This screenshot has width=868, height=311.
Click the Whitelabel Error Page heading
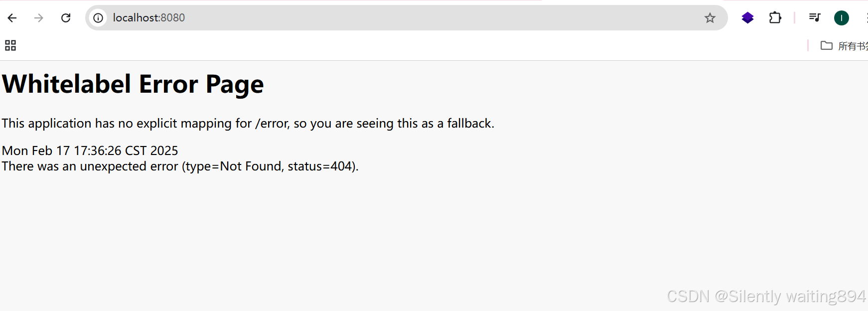133,84
